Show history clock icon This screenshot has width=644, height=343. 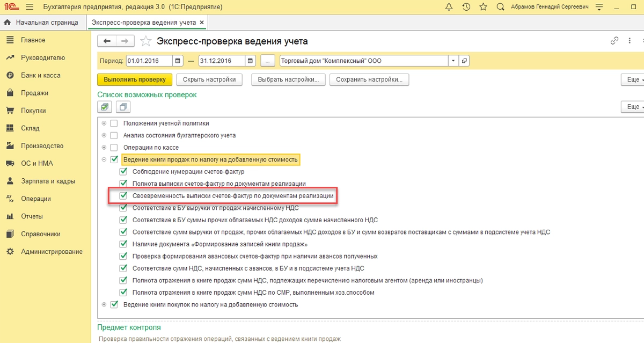pyautogui.click(x=466, y=7)
